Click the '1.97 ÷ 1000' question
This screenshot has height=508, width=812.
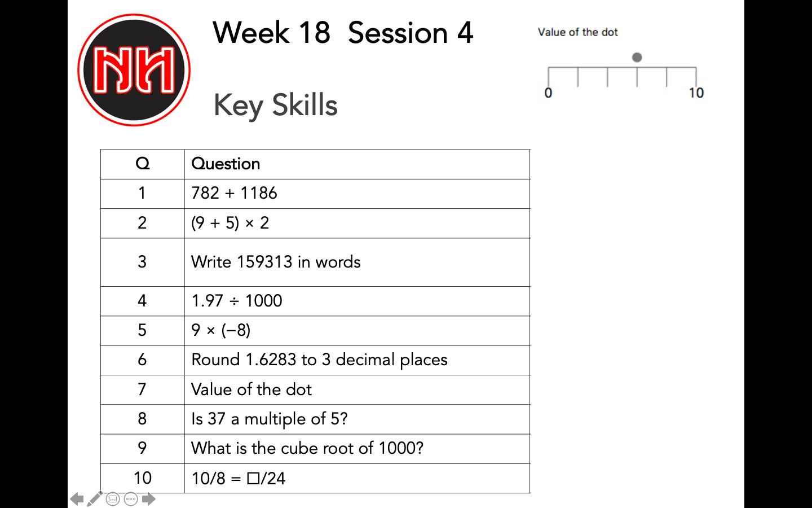pyautogui.click(x=237, y=301)
